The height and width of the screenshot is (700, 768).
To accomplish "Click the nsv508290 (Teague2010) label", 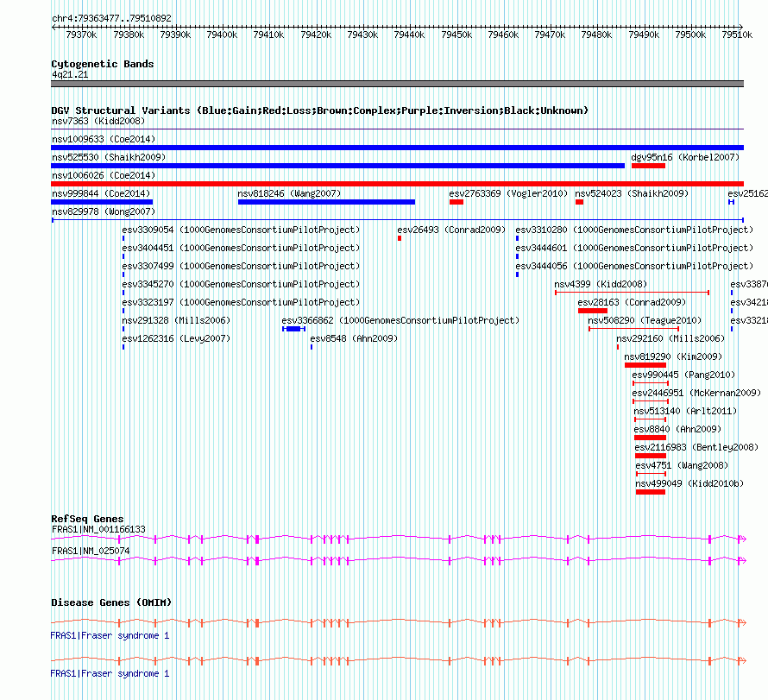I will (645, 320).
